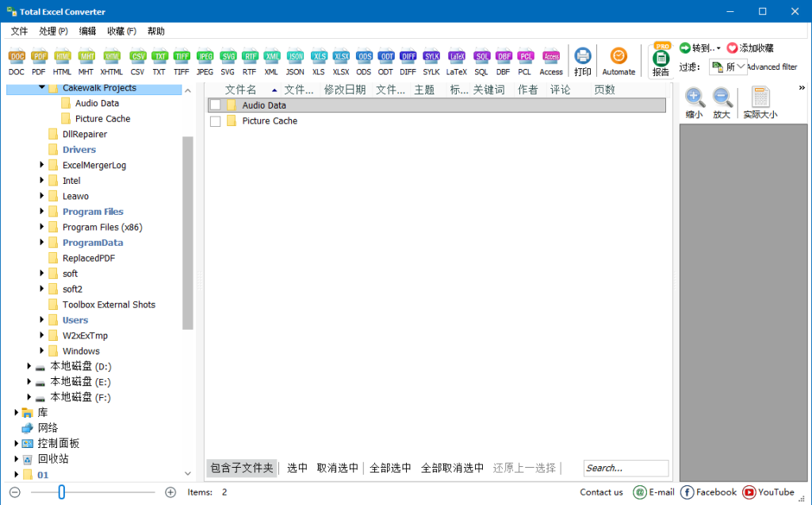Toggle 包含子文件夹 include subfolders

(242, 468)
